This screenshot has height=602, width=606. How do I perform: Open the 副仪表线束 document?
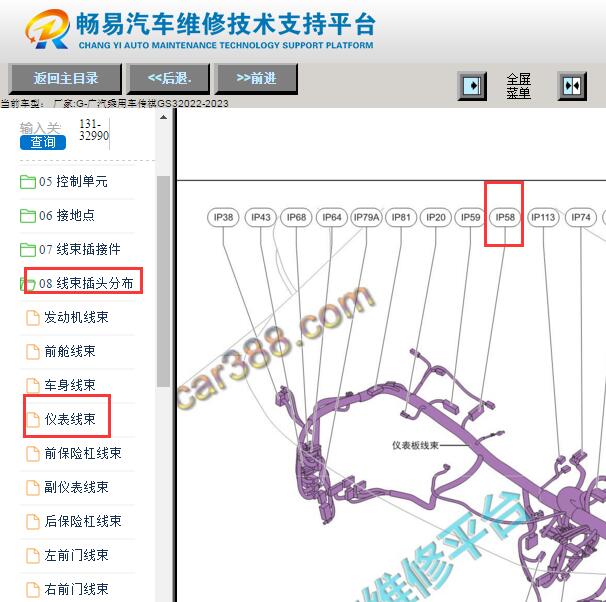[x=76, y=487]
